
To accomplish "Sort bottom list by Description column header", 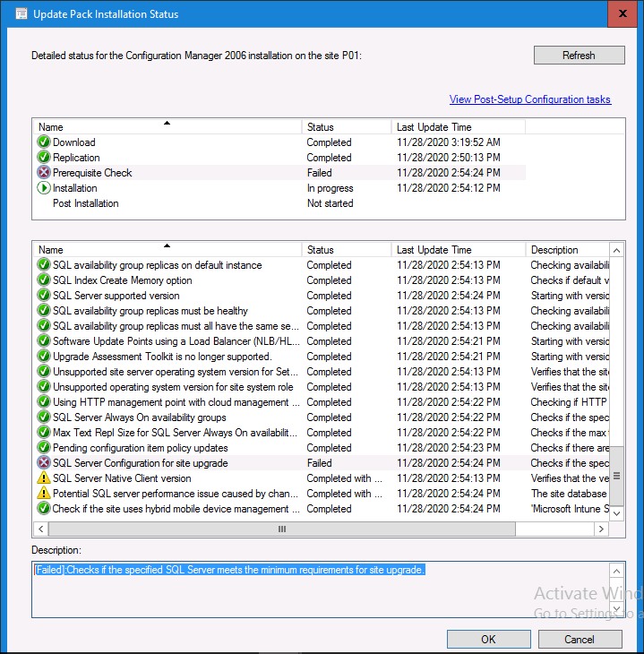I will [x=567, y=249].
